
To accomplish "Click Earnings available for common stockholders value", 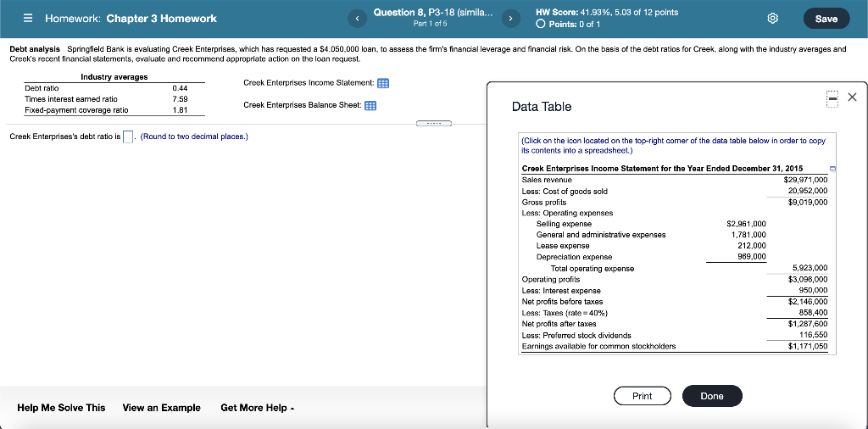I will 808,347.
